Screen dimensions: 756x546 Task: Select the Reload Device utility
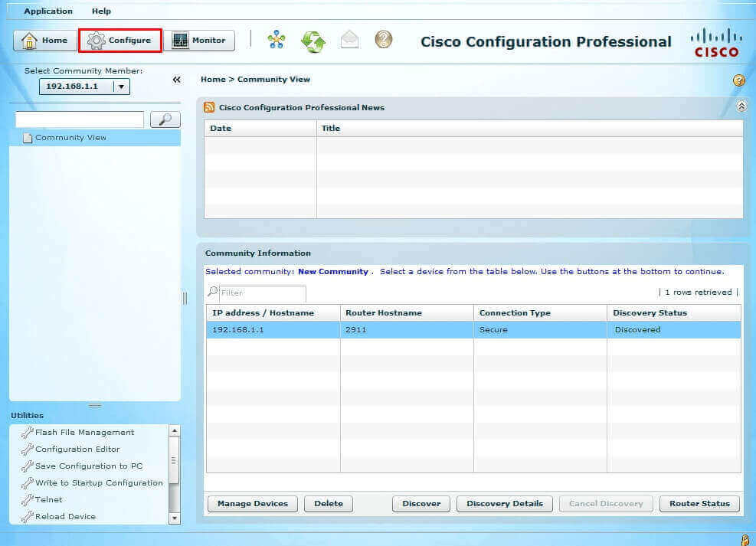click(59, 517)
